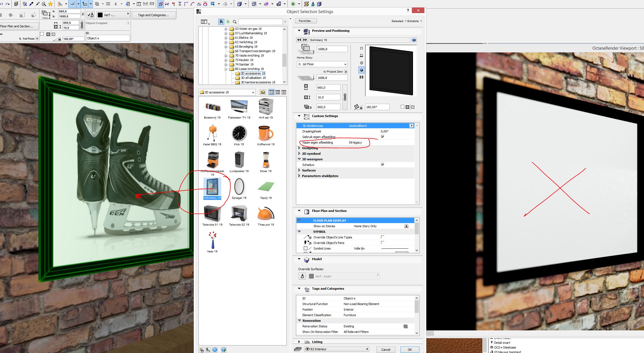Screen dimensions: 644x353
Task: Open the 3D accessoires 19 folder dropdown
Action: click(x=227, y=92)
